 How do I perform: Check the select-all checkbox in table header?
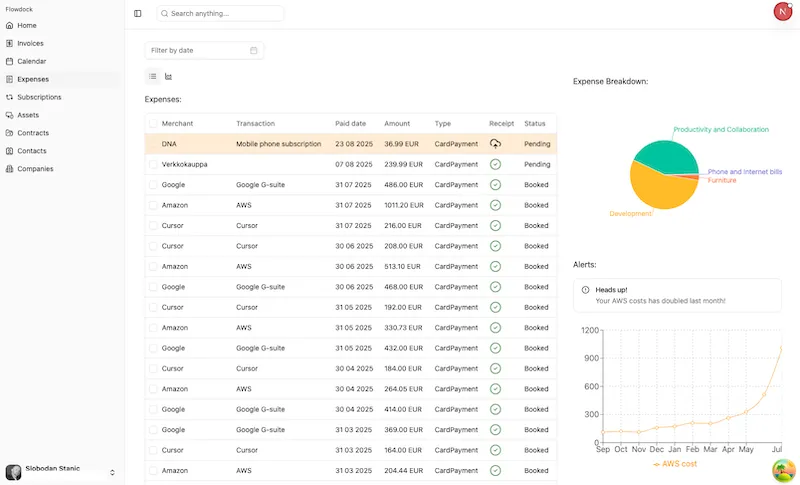click(153, 123)
